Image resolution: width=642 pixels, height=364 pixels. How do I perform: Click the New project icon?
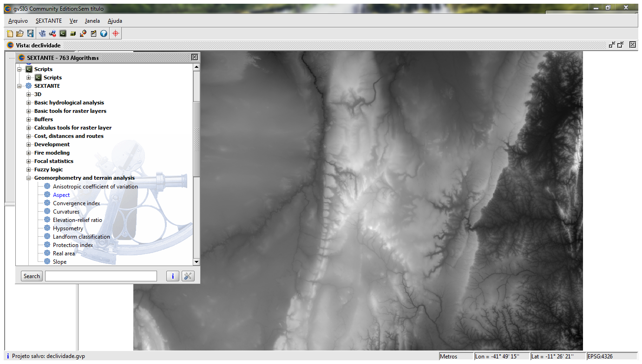(x=10, y=33)
